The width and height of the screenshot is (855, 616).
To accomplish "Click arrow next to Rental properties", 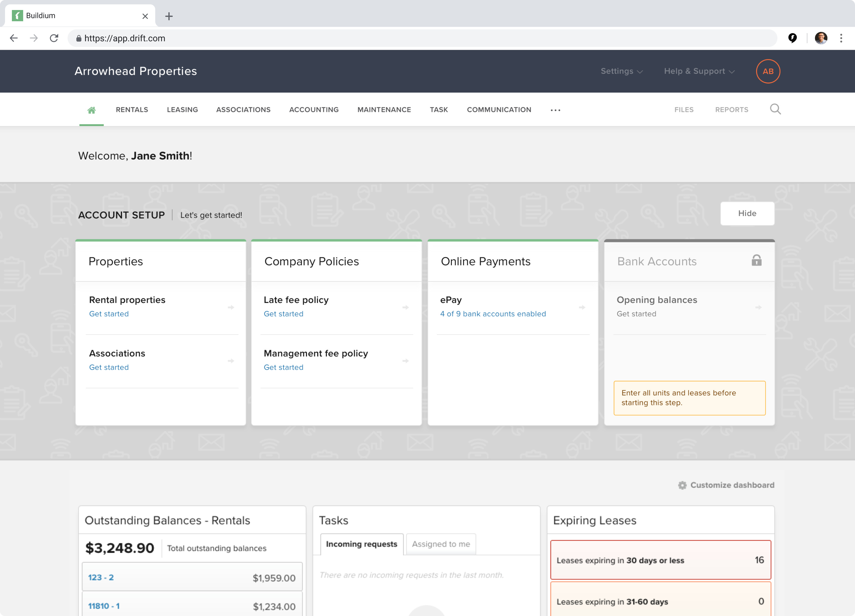I will [x=231, y=307].
